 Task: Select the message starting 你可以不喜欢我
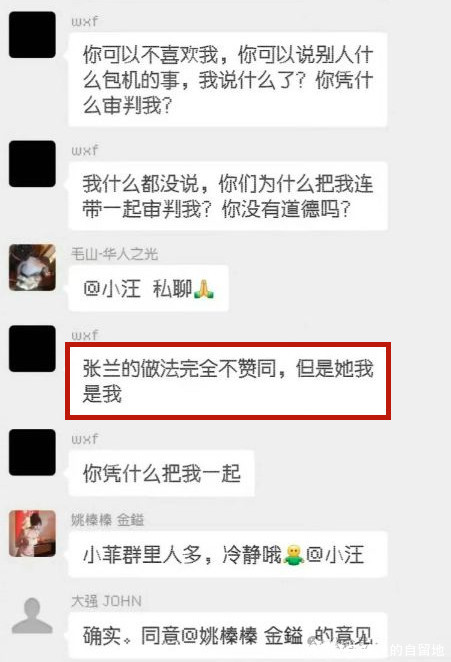pos(228,80)
